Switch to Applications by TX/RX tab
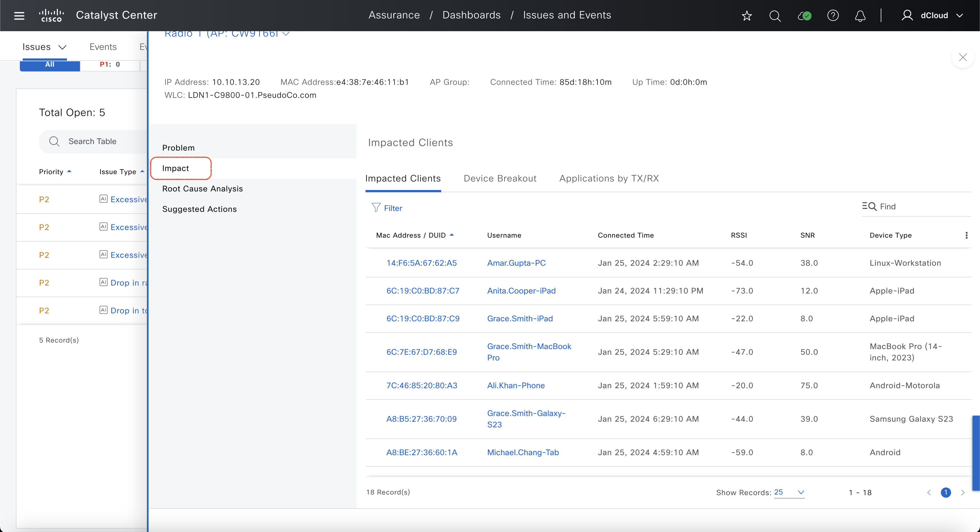Image resolution: width=980 pixels, height=532 pixels. 609,178
